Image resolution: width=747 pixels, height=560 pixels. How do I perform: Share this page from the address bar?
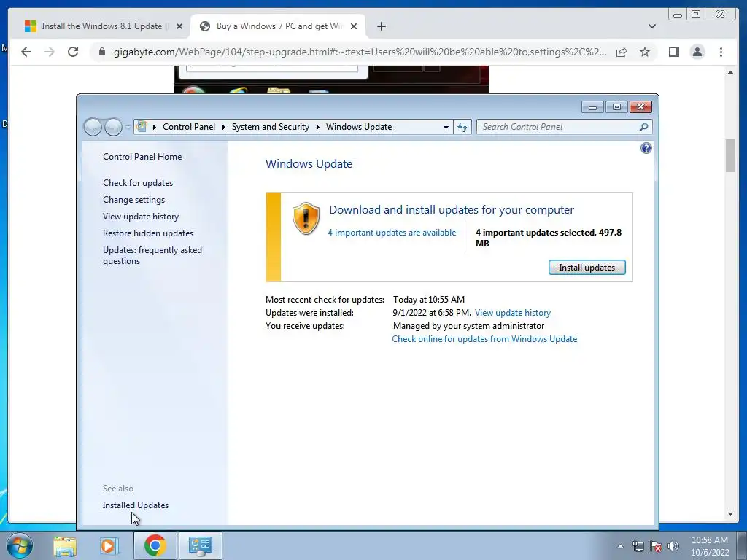(x=622, y=52)
